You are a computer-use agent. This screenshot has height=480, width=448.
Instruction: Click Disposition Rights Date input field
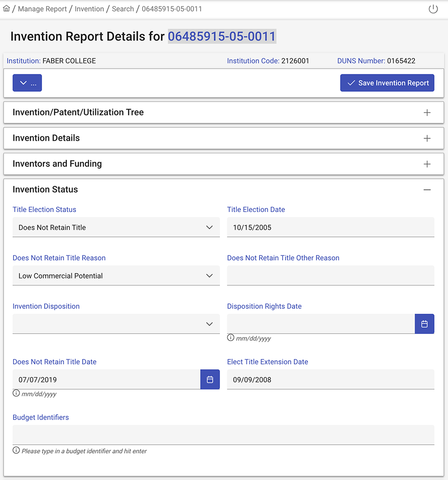click(x=321, y=324)
